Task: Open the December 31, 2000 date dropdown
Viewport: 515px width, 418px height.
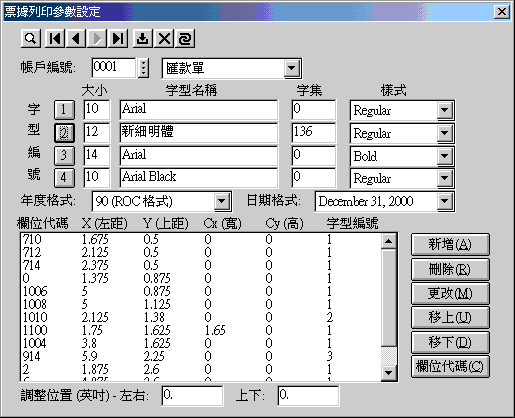Action: [x=444, y=201]
